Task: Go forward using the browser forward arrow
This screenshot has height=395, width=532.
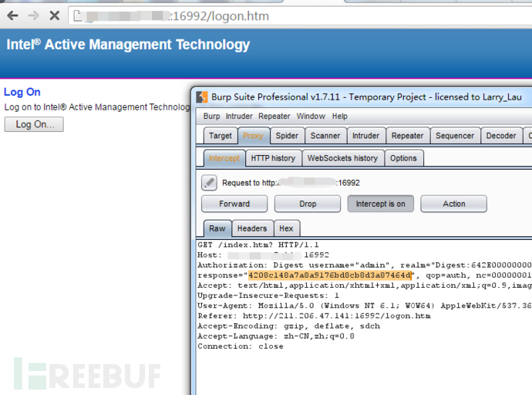Action: 34,15
